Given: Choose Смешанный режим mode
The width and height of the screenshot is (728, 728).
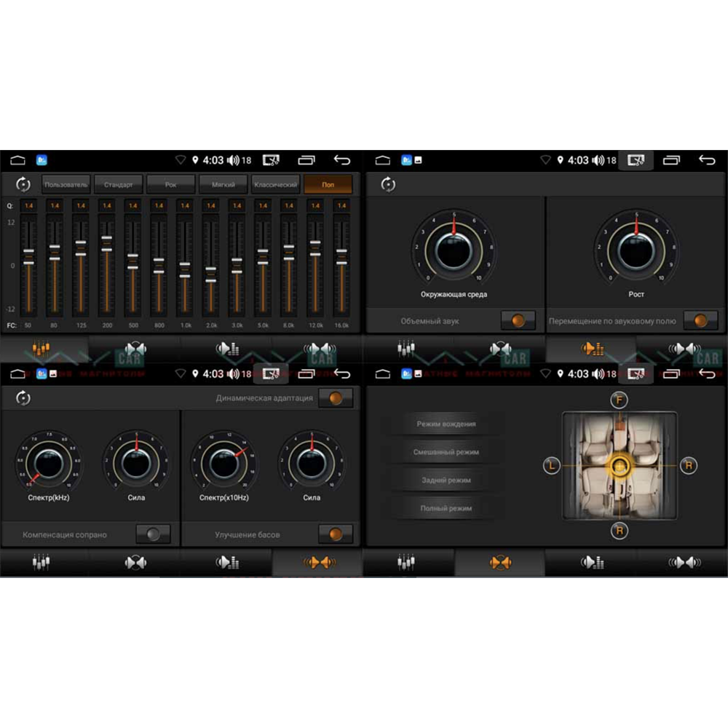Looking at the screenshot, I should click(446, 452).
